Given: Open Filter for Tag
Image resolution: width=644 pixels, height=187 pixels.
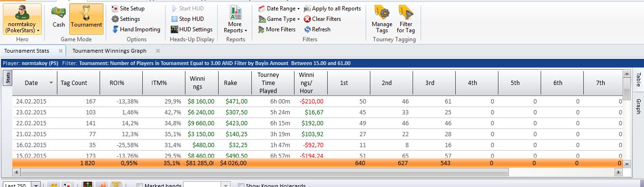Looking at the screenshot, I should point(405,19).
